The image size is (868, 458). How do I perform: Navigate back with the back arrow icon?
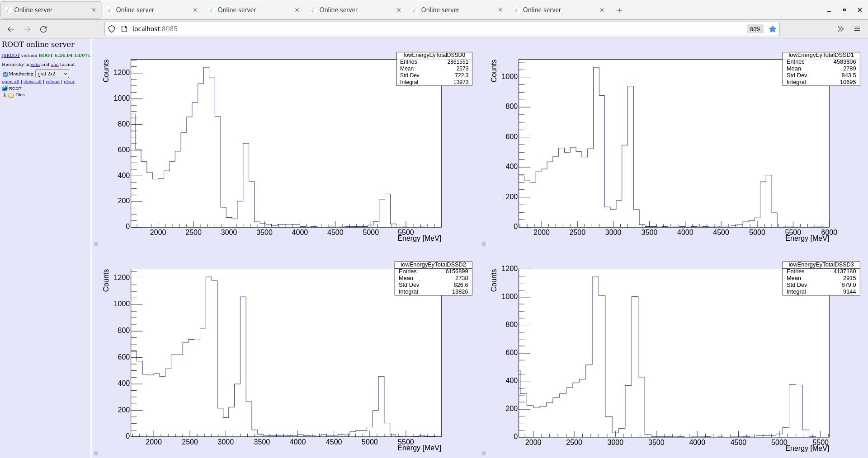coord(10,29)
